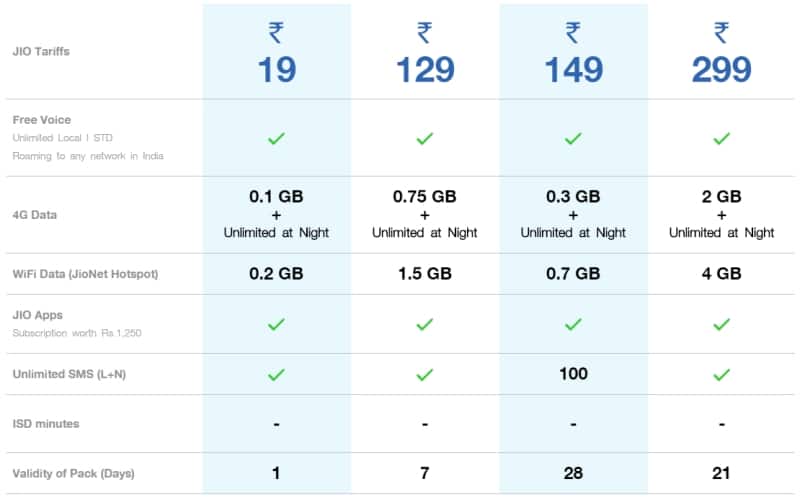Screen dimensions: 800x497
Task: Click the ISD minutes row label
Action: [45, 423]
